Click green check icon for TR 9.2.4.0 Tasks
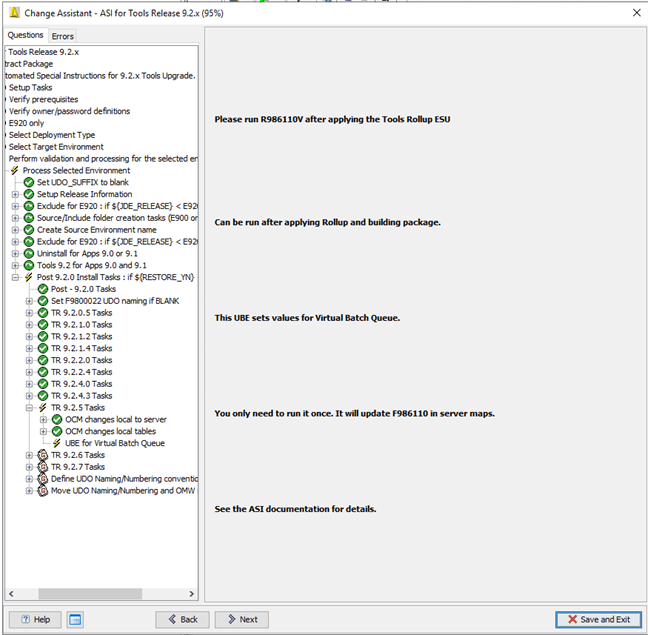Image resolution: width=648 pixels, height=635 pixels. coord(43,384)
